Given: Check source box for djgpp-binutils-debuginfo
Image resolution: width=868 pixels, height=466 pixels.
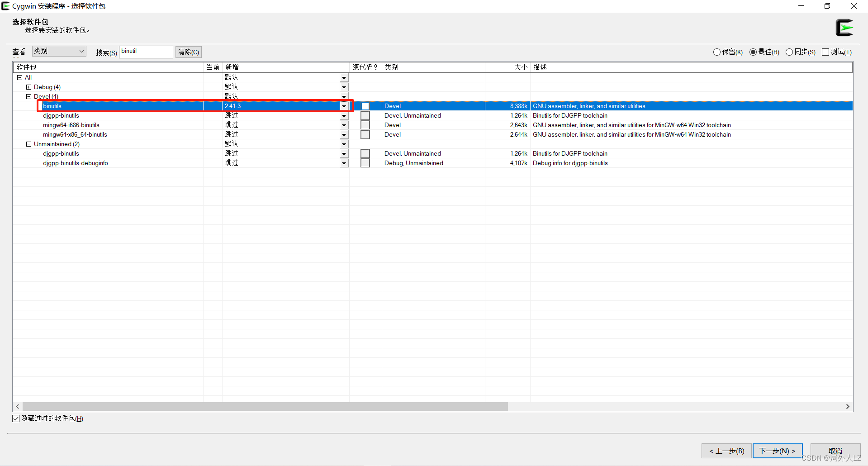Looking at the screenshot, I should click(365, 163).
